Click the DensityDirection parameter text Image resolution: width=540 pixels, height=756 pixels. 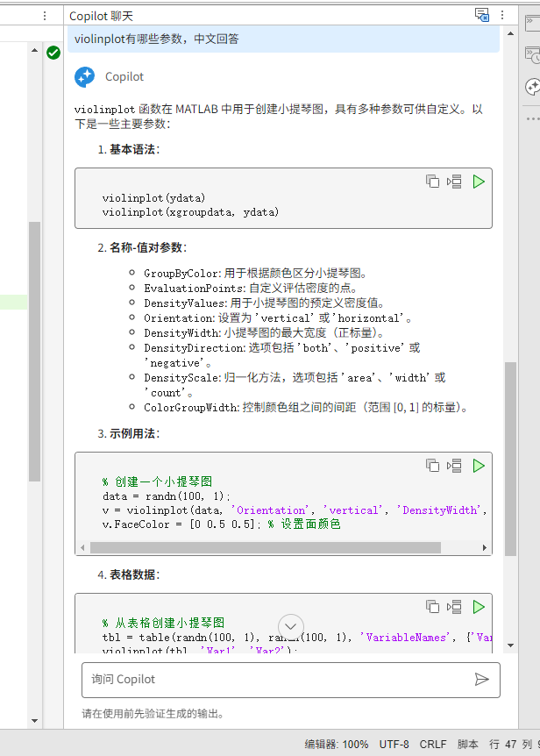194,348
